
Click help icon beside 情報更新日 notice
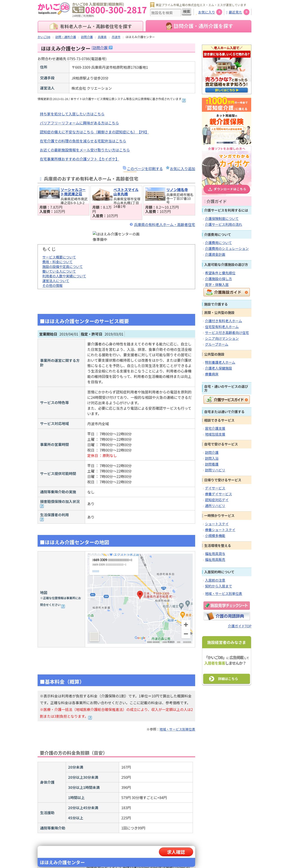[x=184, y=100]
